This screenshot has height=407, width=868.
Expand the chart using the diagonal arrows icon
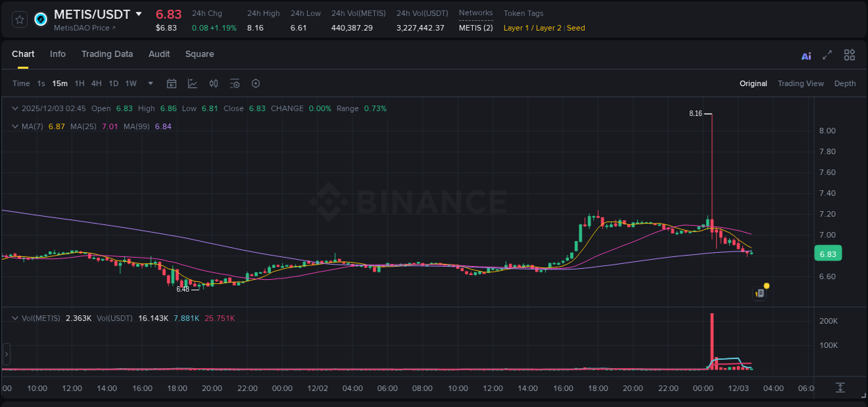click(x=827, y=55)
